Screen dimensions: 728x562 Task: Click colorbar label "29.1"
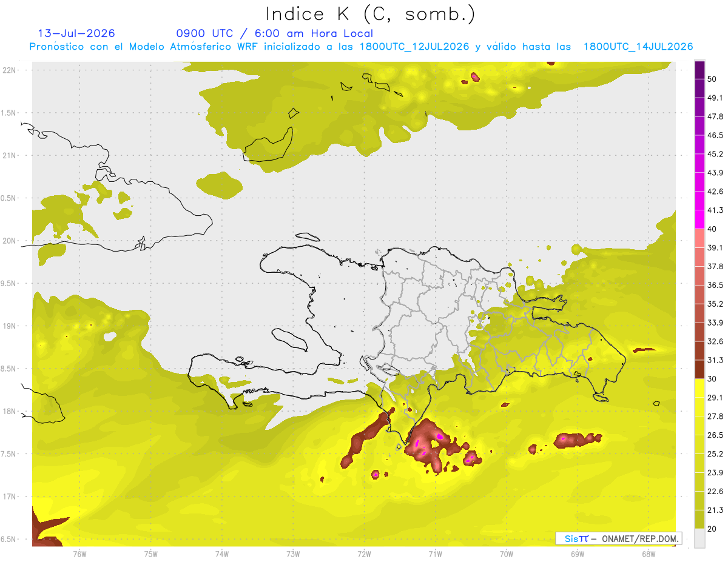coord(715,398)
